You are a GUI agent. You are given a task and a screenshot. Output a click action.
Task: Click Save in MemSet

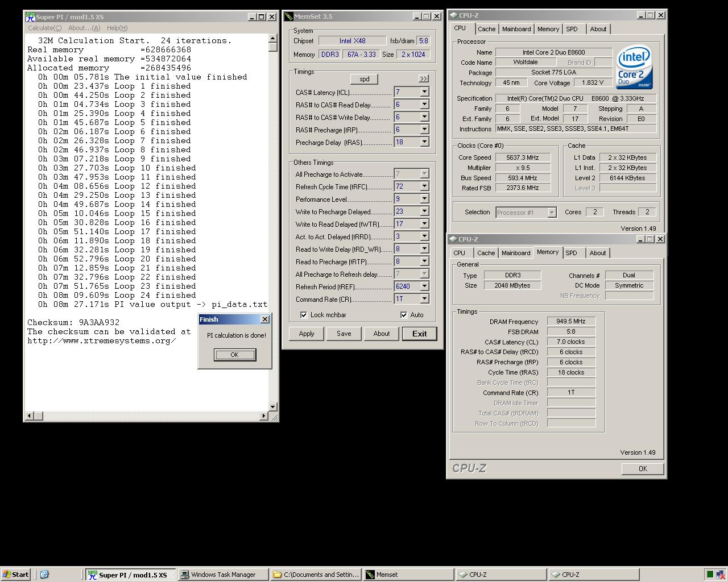pos(344,334)
